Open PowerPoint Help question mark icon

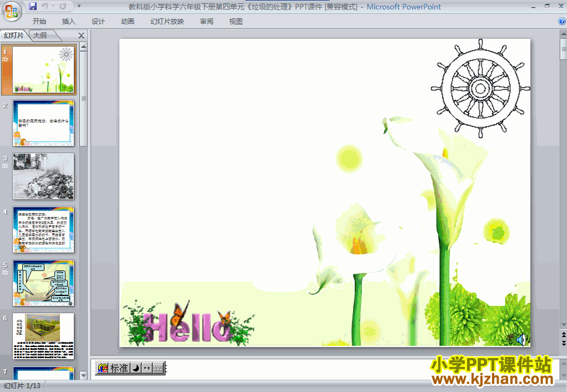click(562, 21)
